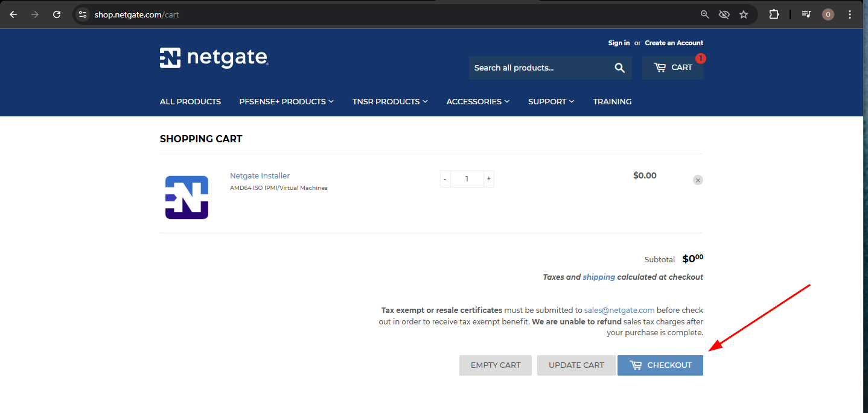Click the quantity input field
This screenshot has width=868, height=413.
point(467,179)
